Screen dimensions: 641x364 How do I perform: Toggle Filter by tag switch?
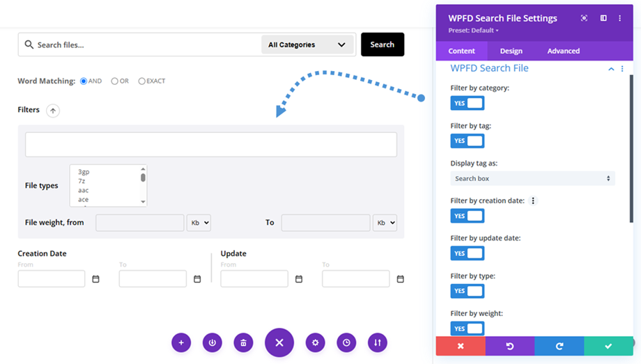[468, 141]
